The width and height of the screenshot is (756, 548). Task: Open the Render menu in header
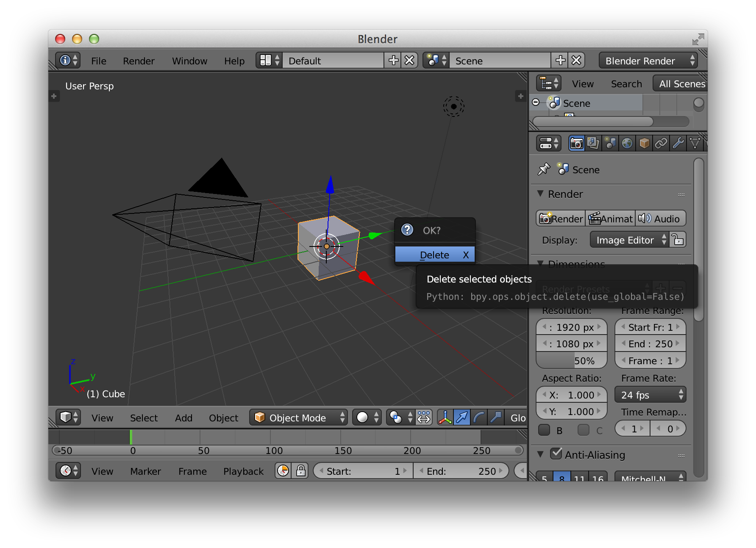pos(139,61)
